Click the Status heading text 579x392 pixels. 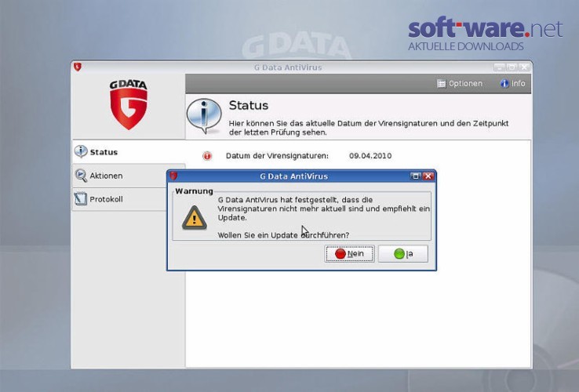pos(249,106)
